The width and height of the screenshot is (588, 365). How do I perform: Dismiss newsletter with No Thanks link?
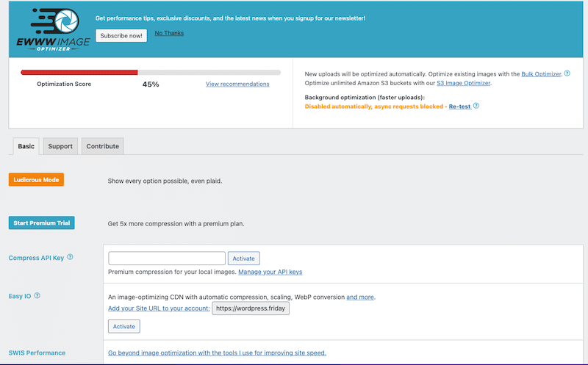pyautogui.click(x=169, y=33)
